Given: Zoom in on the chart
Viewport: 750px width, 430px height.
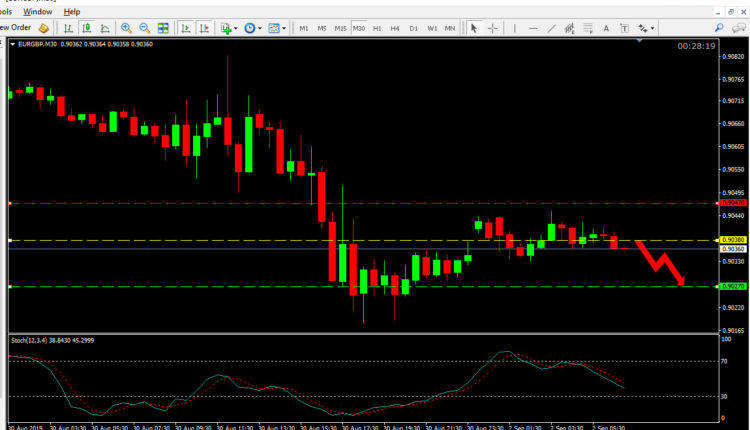Looking at the screenshot, I should tap(126, 29).
